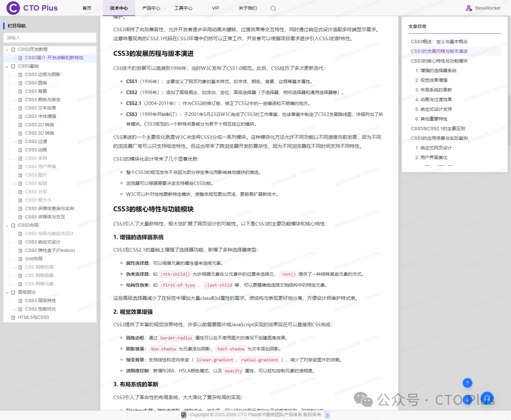Jump to 3. 布局系统的革新 in contents
511x420 pixels.
pos(433,90)
